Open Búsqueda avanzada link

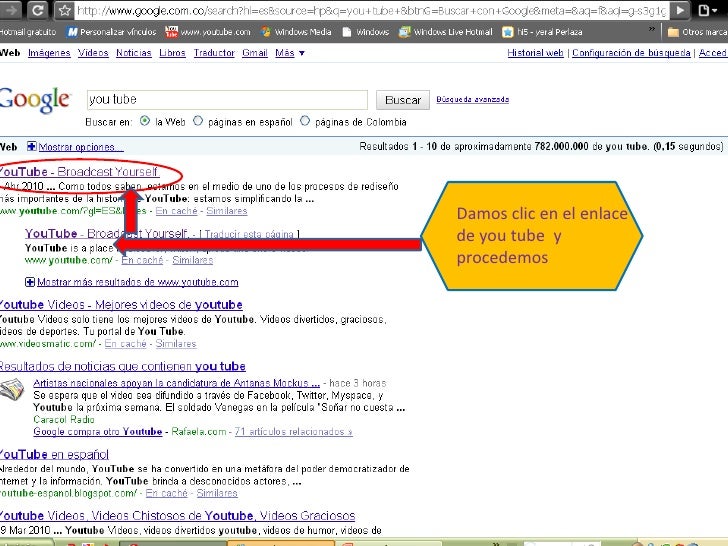pyautogui.click(x=472, y=99)
